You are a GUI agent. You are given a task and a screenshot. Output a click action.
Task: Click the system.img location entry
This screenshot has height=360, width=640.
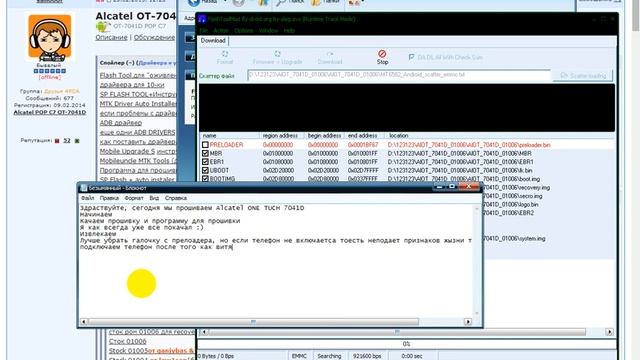514,238
